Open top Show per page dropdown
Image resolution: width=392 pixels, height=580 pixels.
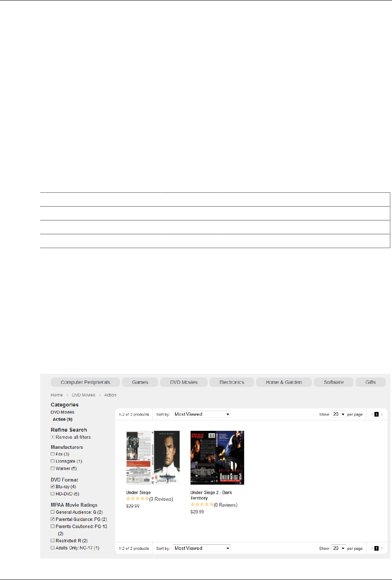point(338,414)
